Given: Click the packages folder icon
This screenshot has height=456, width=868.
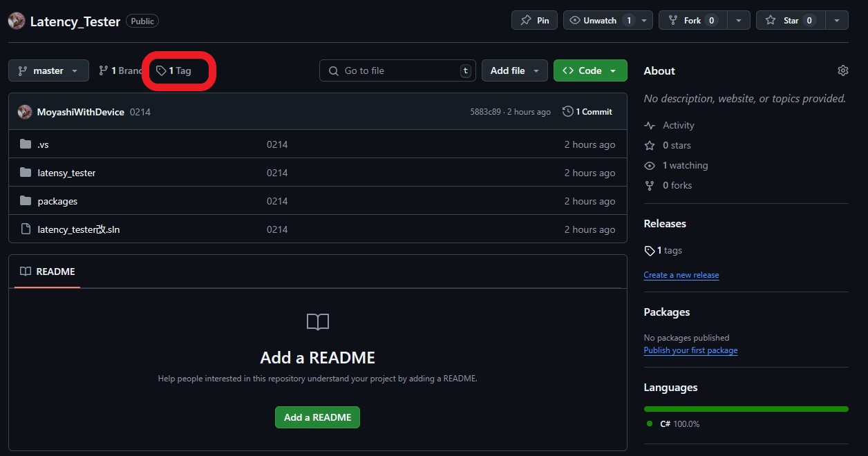Looking at the screenshot, I should point(26,201).
